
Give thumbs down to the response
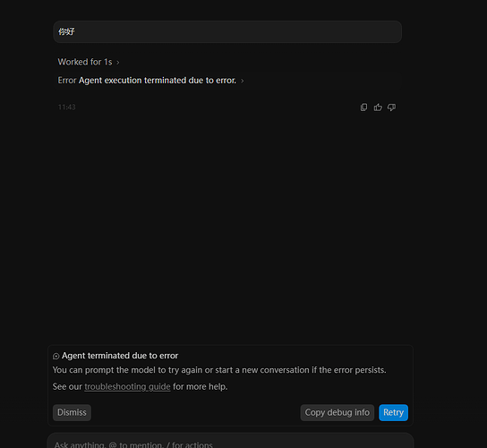pos(391,108)
